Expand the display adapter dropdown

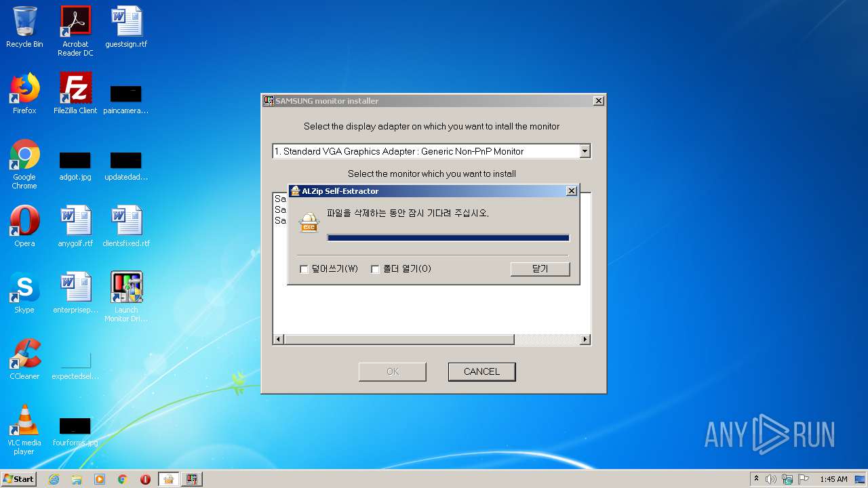click(585, 151)
